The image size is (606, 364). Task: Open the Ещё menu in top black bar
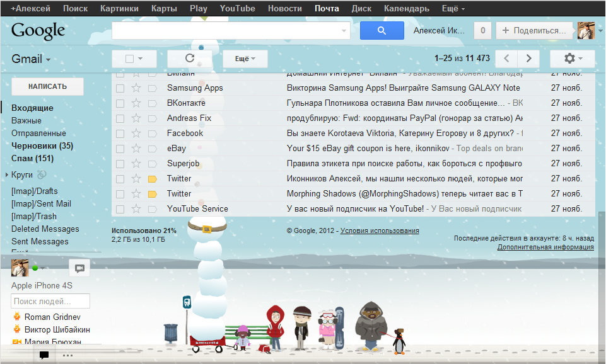453,8
